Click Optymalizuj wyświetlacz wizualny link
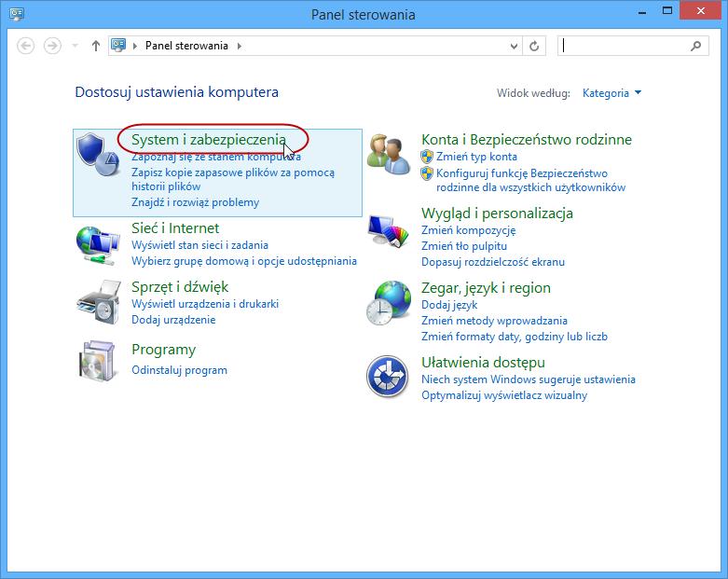728x579 pixels. (503, 395)
